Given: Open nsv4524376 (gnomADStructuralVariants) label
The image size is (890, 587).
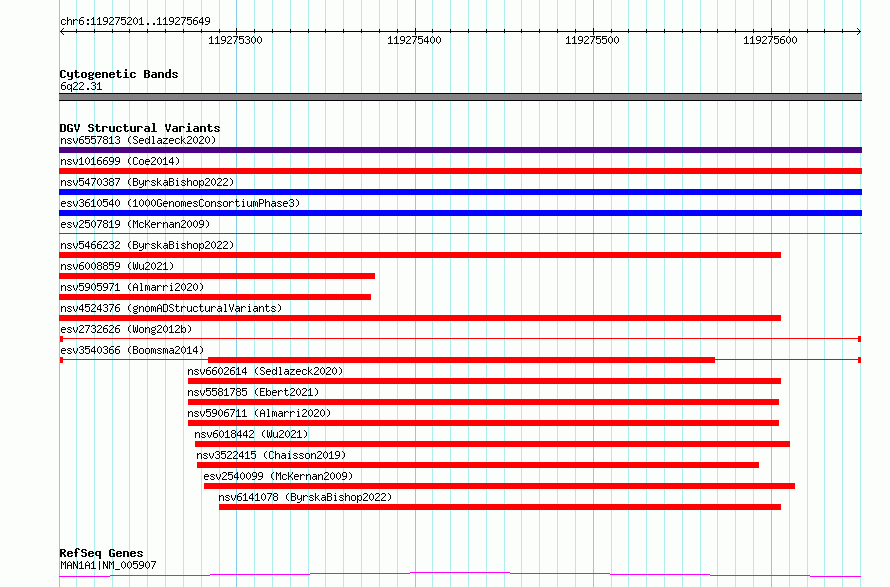Looking at the screenshot, I should click(x=171, y=308).
